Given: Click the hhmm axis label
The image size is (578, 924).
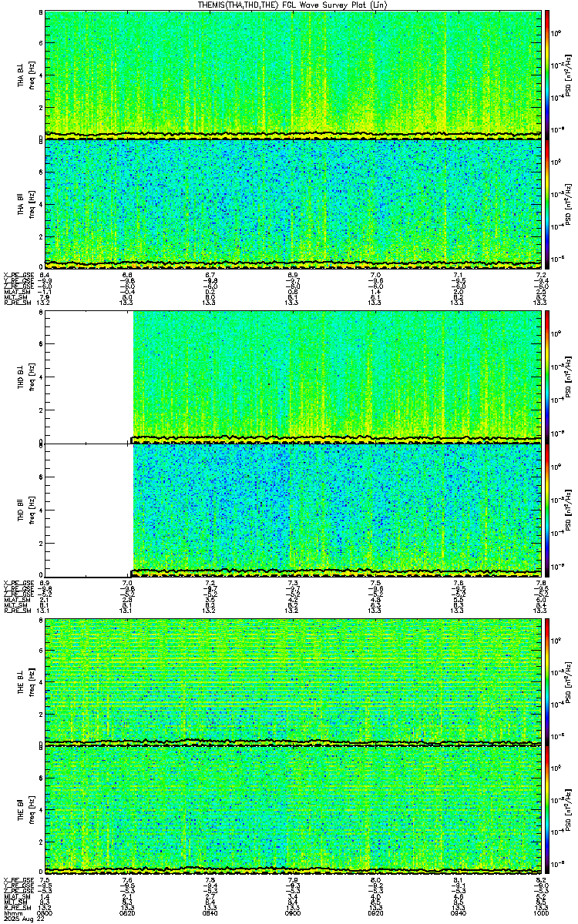Looking at the screenshot, I should (x=12, y=912).
